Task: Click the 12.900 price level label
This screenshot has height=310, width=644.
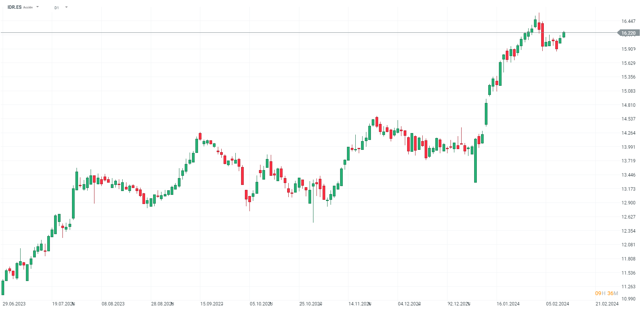Action: tap(628, 203)
